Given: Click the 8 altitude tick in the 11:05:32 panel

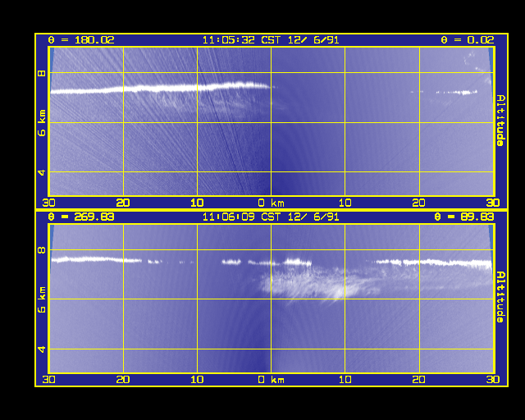Looking at the screenshot, I should [42, 73].
